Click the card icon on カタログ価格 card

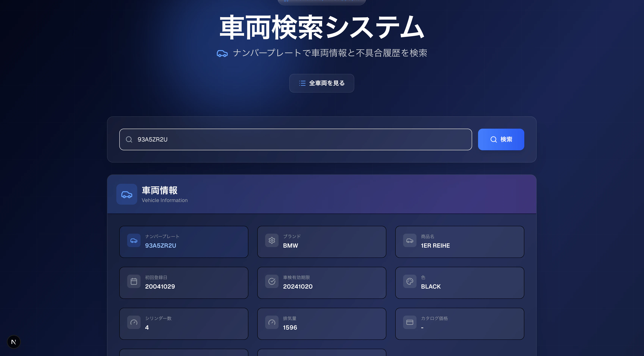point(410,322)
